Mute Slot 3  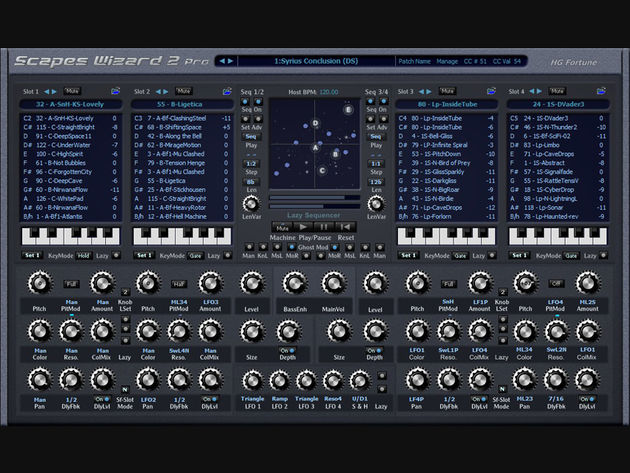click(447, 91)
